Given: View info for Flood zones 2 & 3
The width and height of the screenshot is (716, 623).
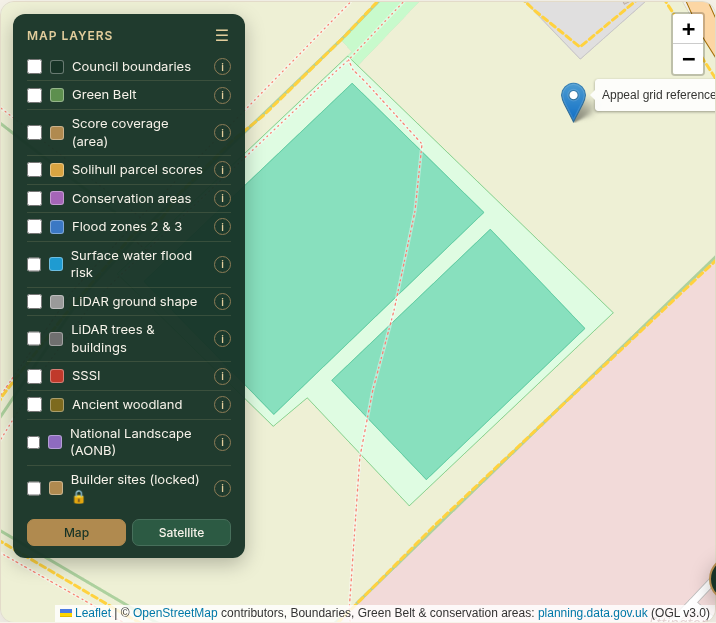Looking at the screenshot, I should click(222, 227).
